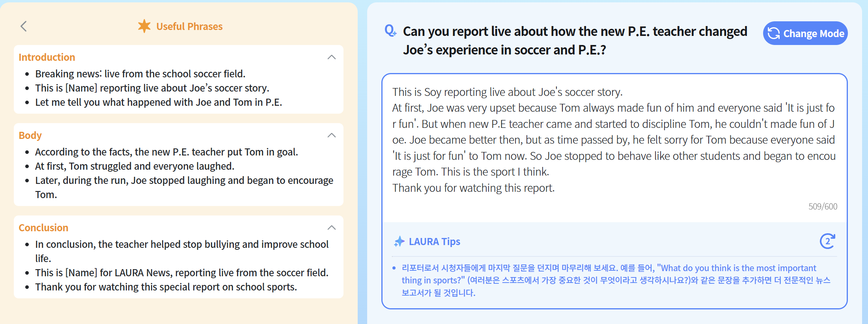Viewport: 868px width, 324px height.
Task: Collapse the Body section chevron
Action: click(x=332, y=135)
